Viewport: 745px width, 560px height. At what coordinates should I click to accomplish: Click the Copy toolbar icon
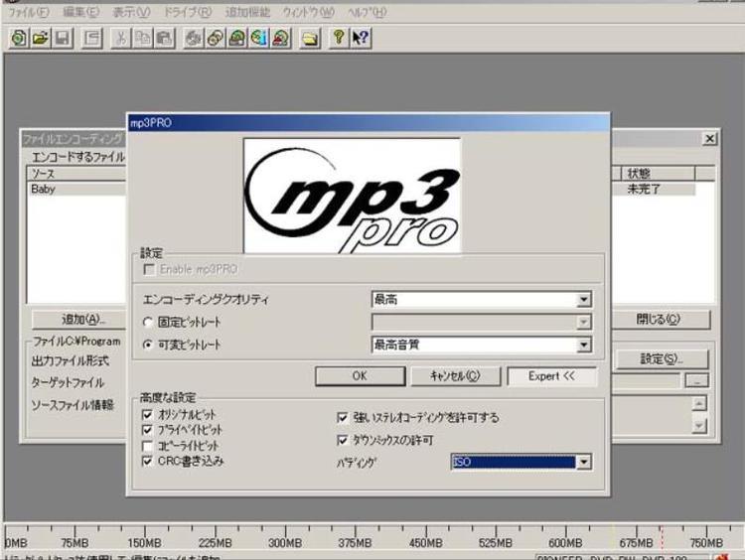click(142, 38)
